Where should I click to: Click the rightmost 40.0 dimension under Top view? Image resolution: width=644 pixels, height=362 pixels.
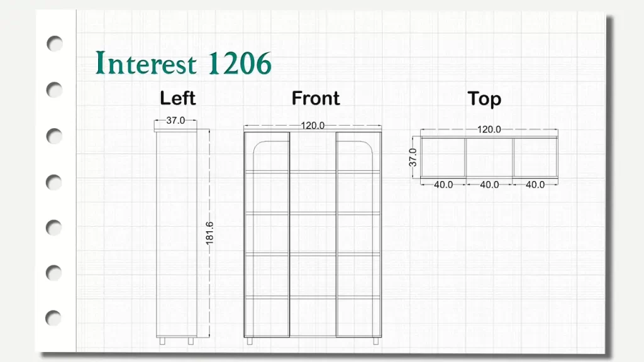(535, 185)
